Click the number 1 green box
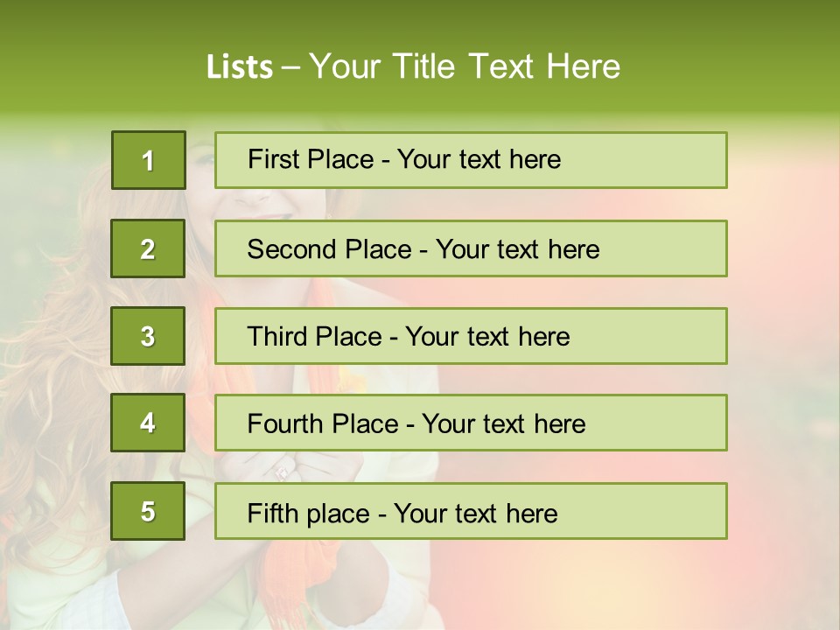Image resolution: width=840 pixels, height=630 pixels. coord(148,160)
